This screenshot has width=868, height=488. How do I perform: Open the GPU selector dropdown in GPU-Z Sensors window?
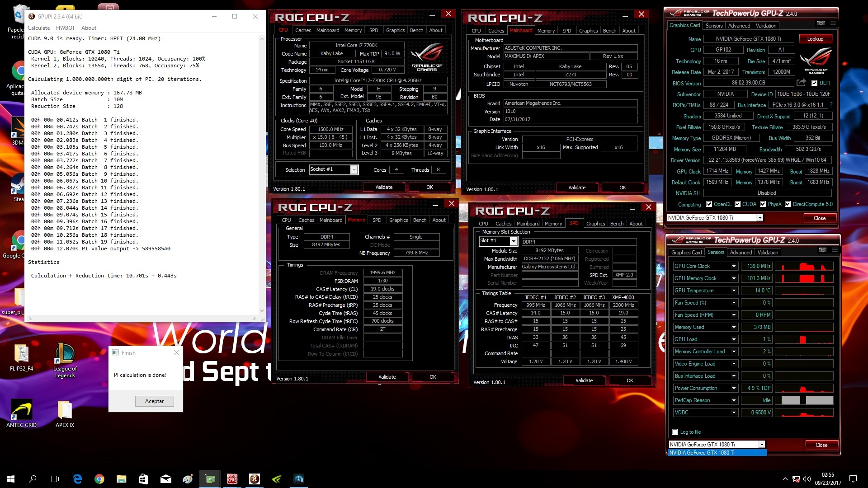click(x=762, y=445)
